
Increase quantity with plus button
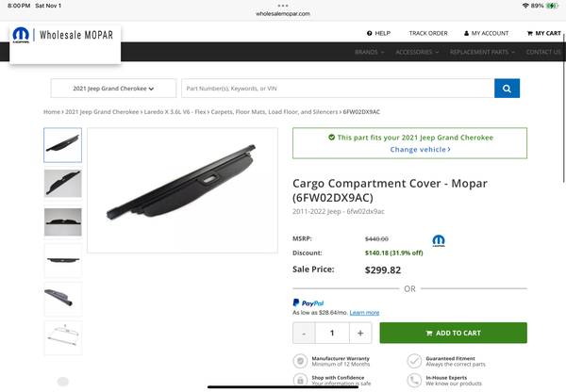(360, 333)
